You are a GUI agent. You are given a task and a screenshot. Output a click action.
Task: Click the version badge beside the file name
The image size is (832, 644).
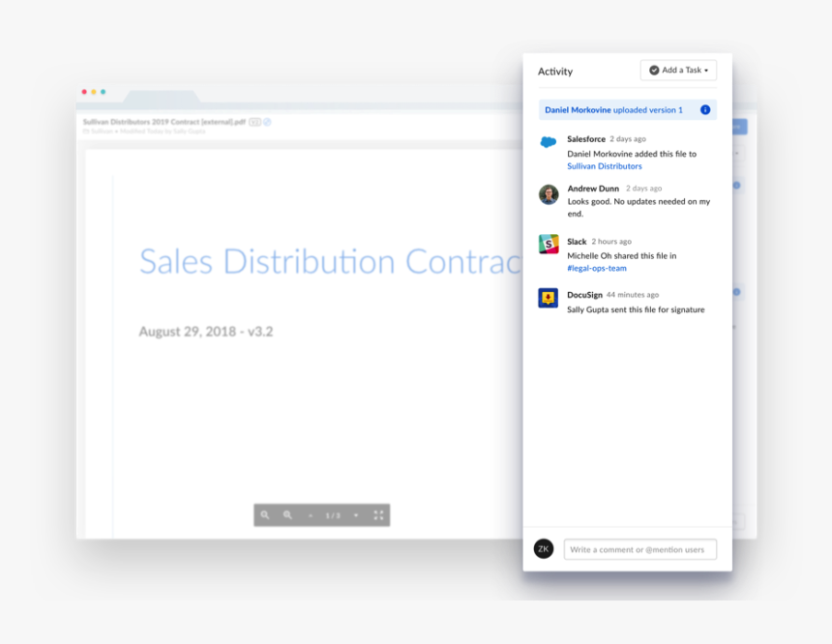[x=254, y=123]
